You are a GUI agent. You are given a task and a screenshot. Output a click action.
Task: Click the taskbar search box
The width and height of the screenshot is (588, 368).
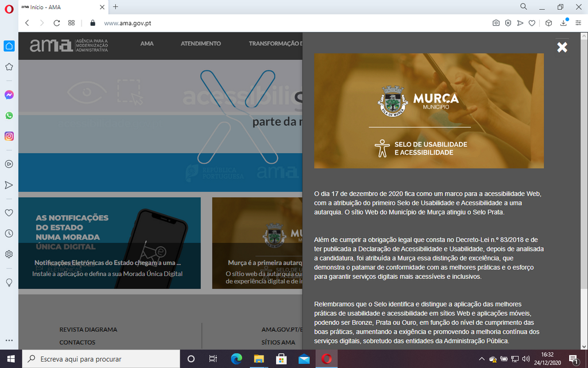[x=101, y=359]
